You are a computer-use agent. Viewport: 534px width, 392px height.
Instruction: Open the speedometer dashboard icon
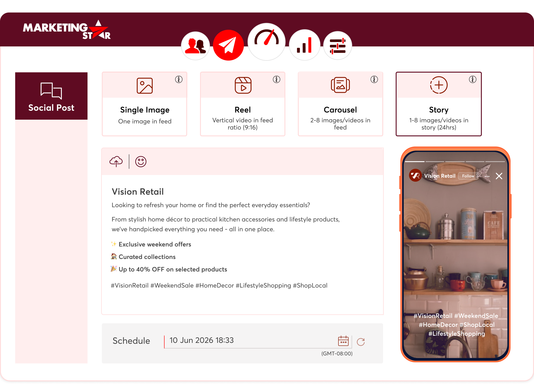coord(266,42)
